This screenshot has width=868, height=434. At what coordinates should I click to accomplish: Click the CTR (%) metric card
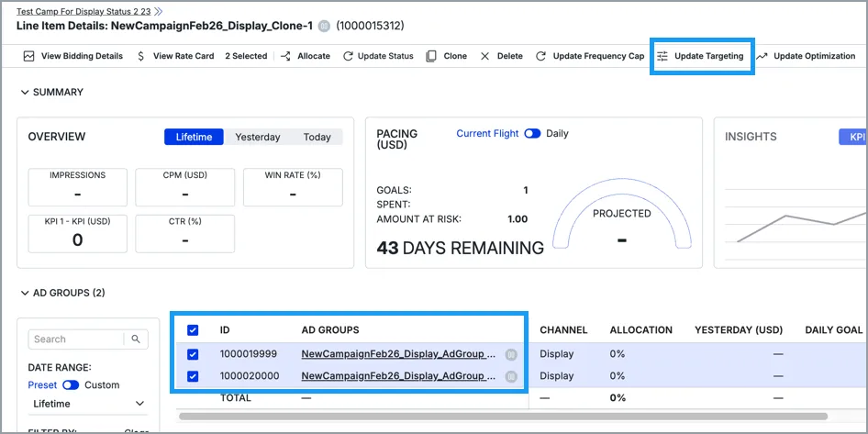[x=185, y=234]
